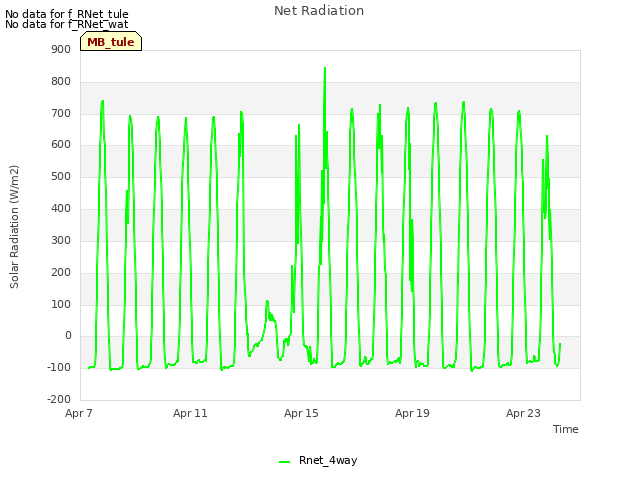Click the Apr 7 x-axis tick label
The image size is (640, 480).
(79, 413)
